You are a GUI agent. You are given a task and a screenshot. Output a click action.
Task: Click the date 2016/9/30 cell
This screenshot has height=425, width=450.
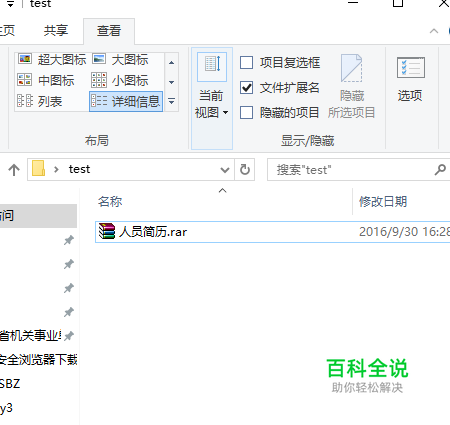point(404,232)
